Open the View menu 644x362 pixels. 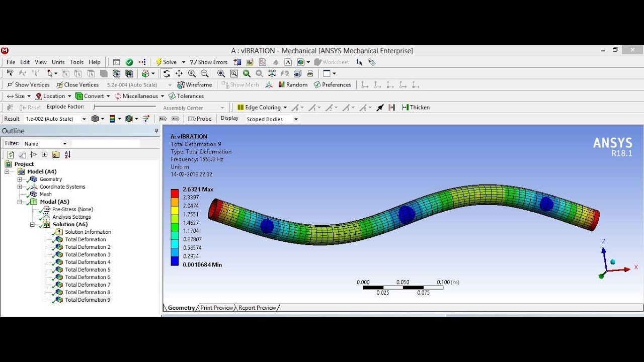pyautogui.click(x=41, y=62)
